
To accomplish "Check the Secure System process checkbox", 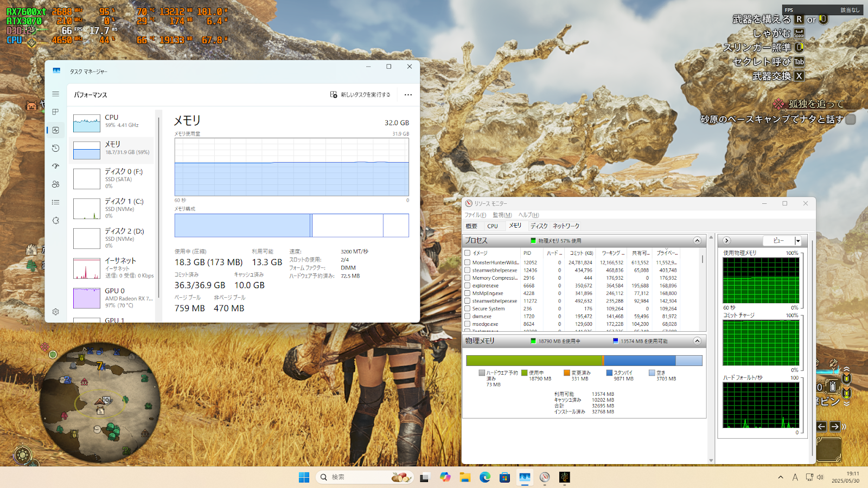I will 467,309.
